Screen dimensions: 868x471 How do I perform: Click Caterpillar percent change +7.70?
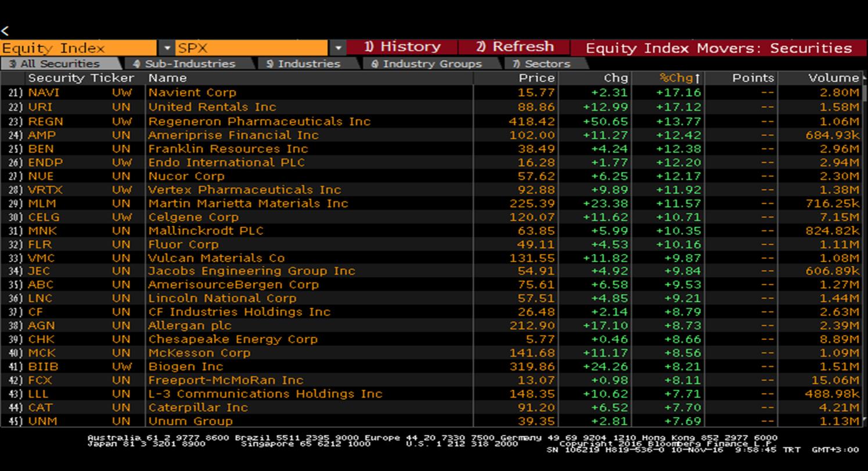tap(682, 408)
